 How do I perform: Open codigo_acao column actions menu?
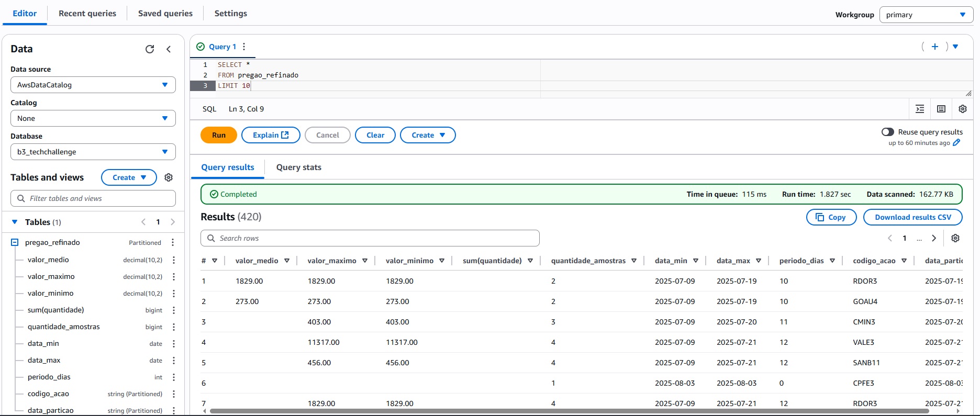click(174, 393)
